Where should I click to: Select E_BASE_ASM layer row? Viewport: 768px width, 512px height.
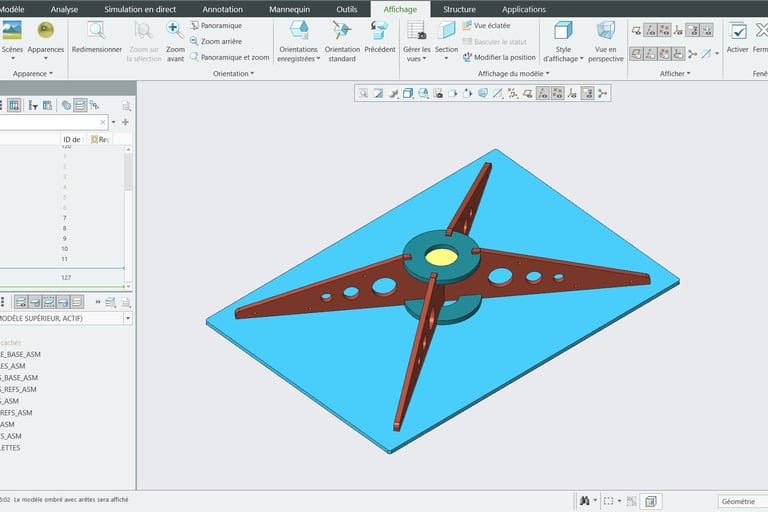[x=20, y=354]
